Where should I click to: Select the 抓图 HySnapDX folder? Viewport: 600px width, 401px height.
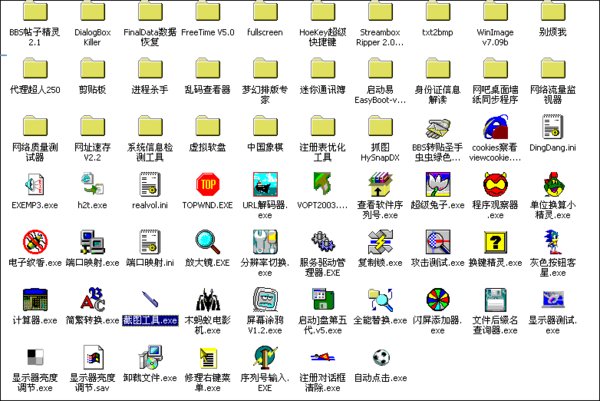(x=380, y=126)
